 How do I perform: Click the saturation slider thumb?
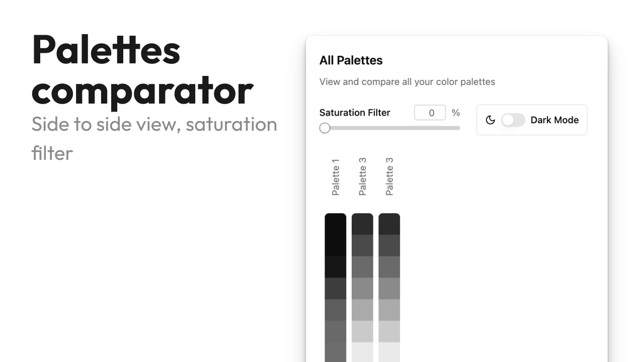pos(325,128)
